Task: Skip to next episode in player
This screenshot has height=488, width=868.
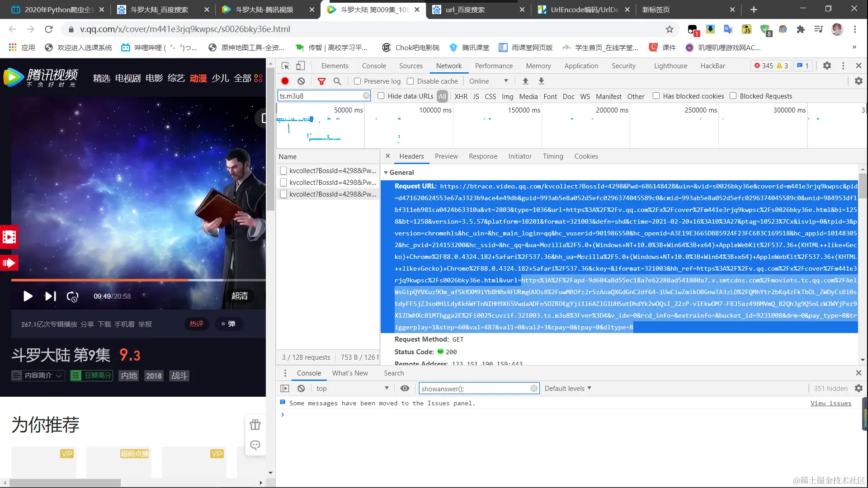Action: click(50, 296)
